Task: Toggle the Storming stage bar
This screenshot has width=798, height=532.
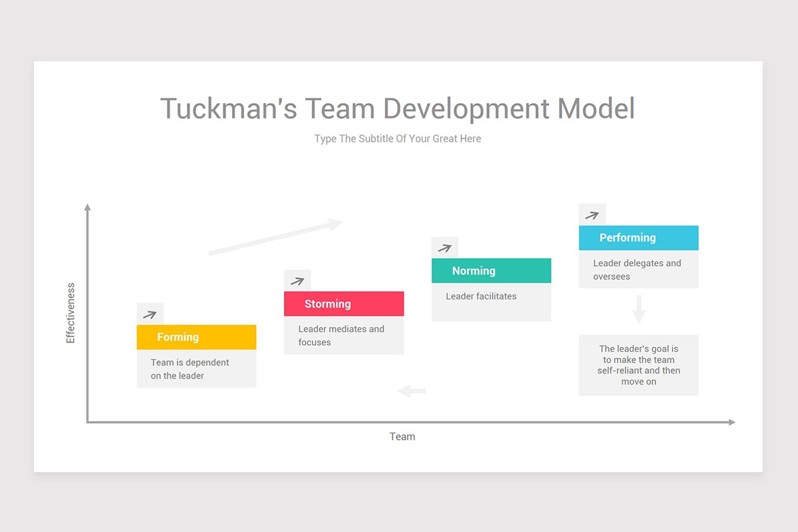Action: (344, 303)
